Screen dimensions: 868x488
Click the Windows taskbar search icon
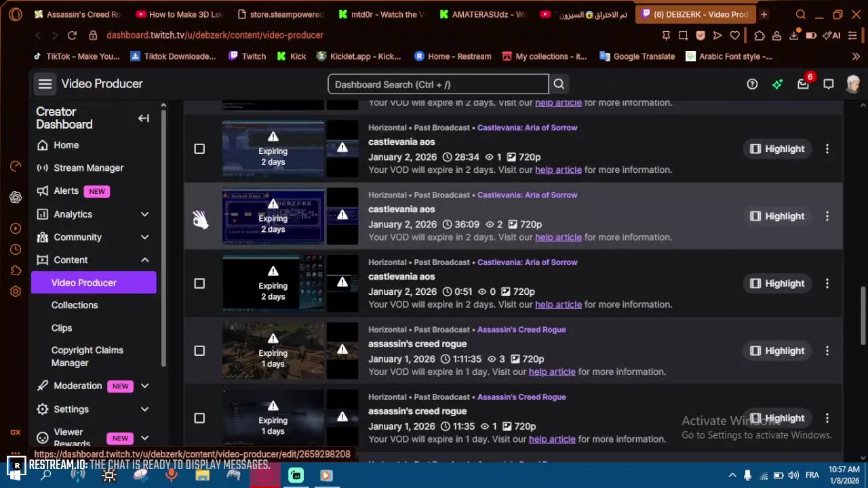[46, 475]
